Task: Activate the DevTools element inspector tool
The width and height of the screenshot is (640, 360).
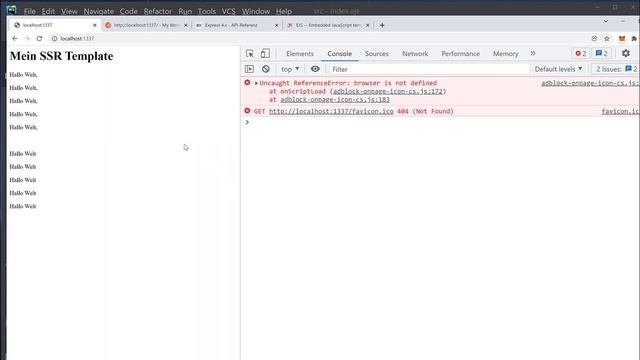Action: [250, 53]
